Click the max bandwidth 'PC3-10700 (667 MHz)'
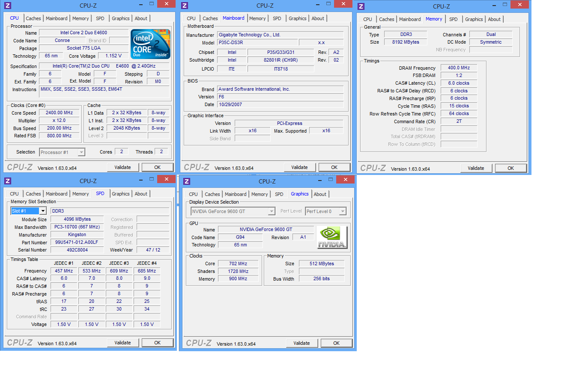The width and height of the screenshot is (588, 385). point(77,227)
